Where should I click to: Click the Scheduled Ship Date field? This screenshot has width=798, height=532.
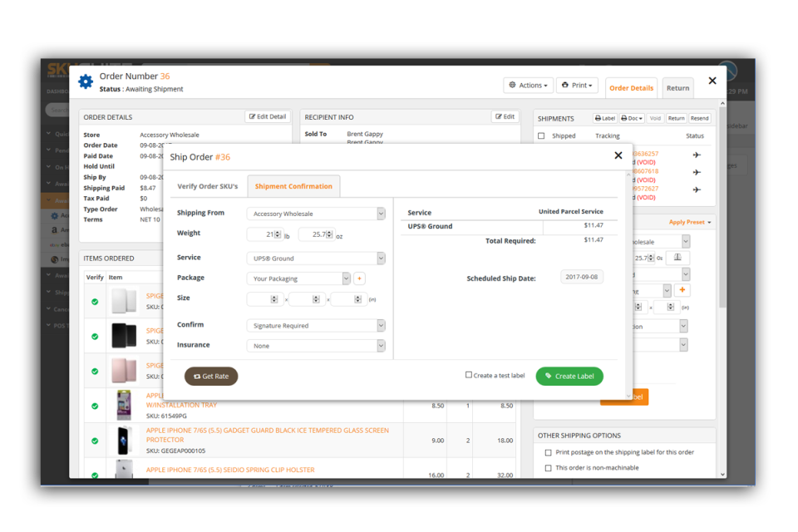tap(581, 275)
